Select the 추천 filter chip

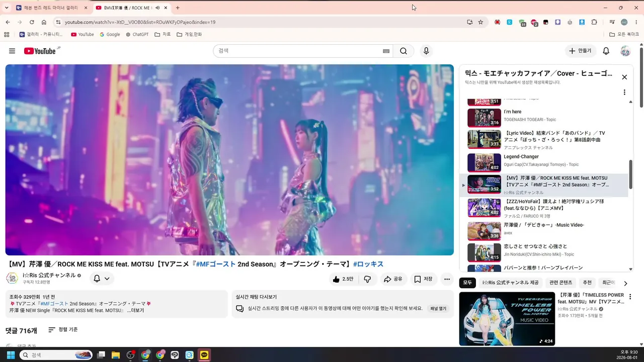pyautogui.click(x=587, y=283)
